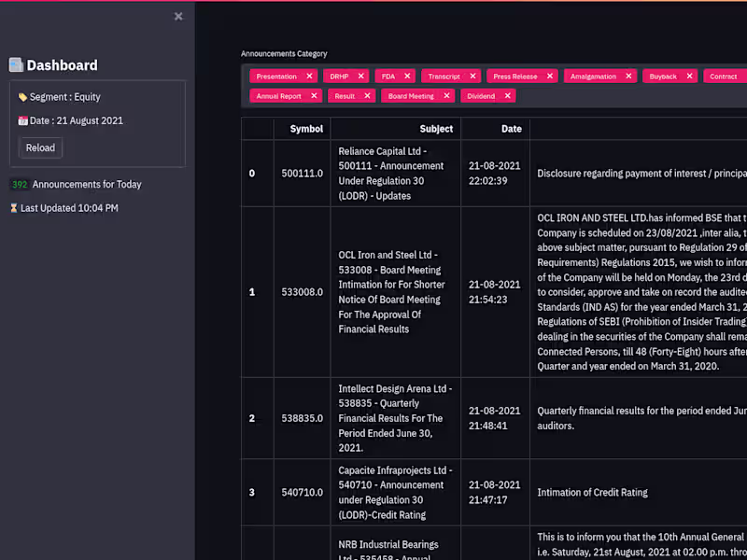The image size is (747, 560).
Task: Click the 'Disclosure regarding payment of interest' cell
Action: (x=639, y=174)
